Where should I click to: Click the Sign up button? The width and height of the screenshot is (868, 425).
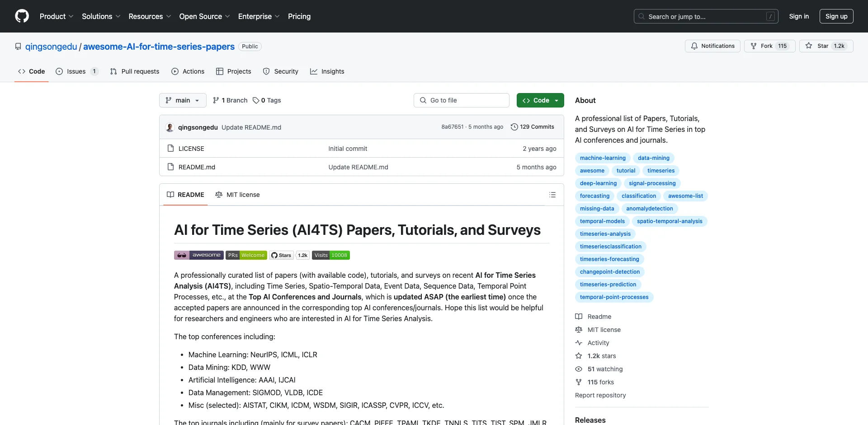point(836,16)
